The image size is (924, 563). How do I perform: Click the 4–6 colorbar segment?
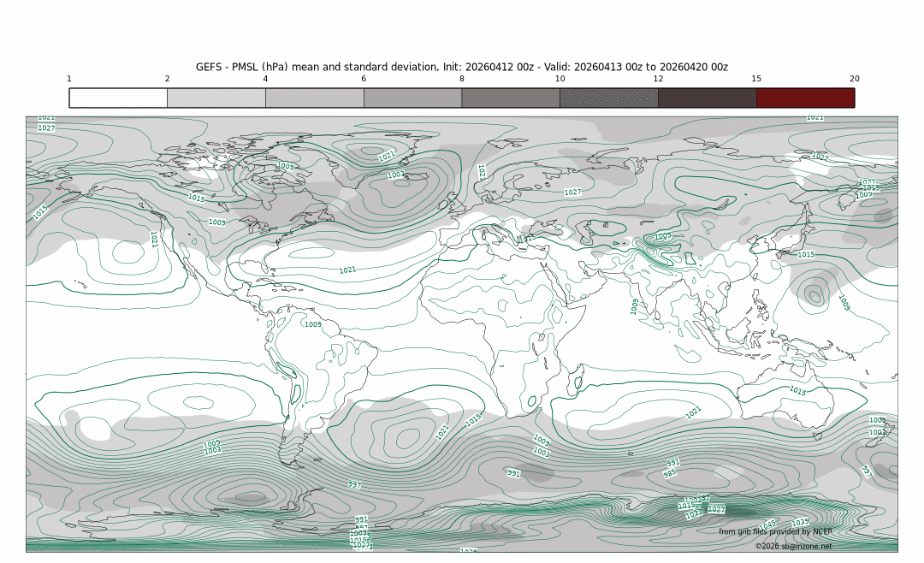click(x=314, y=98)
